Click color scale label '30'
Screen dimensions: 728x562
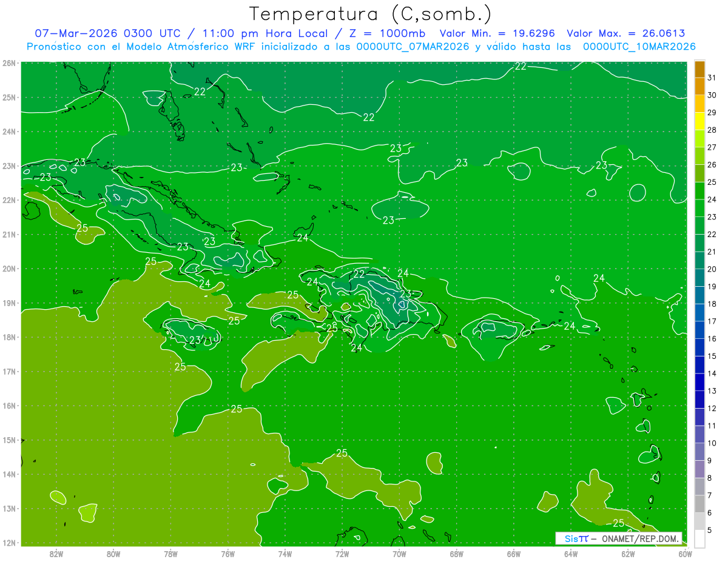coord(712,95)
